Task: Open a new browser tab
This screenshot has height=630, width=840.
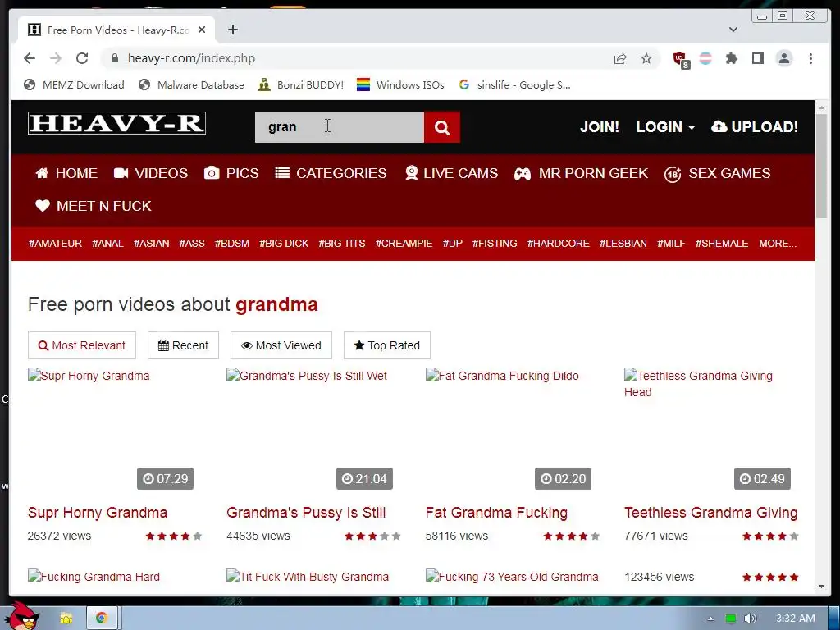Action: pos(232,30)
